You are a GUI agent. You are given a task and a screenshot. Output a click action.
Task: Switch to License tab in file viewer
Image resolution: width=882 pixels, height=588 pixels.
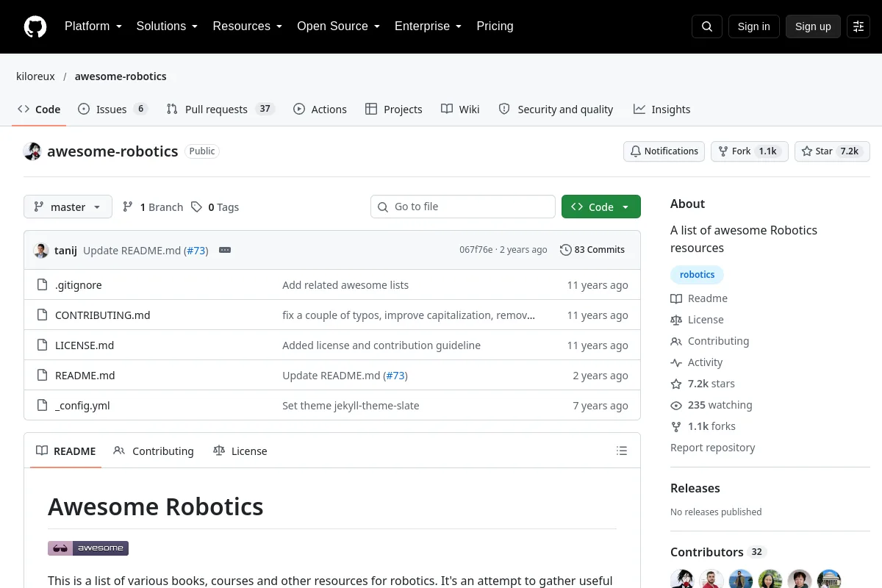pyautogui.click(x=240, y=451)
